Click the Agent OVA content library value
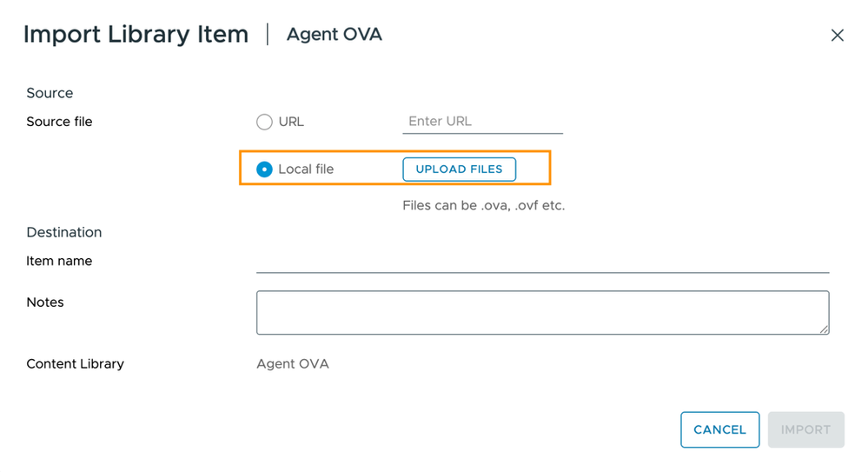Screen dimensions: 868x472 (x=293, y=363)
